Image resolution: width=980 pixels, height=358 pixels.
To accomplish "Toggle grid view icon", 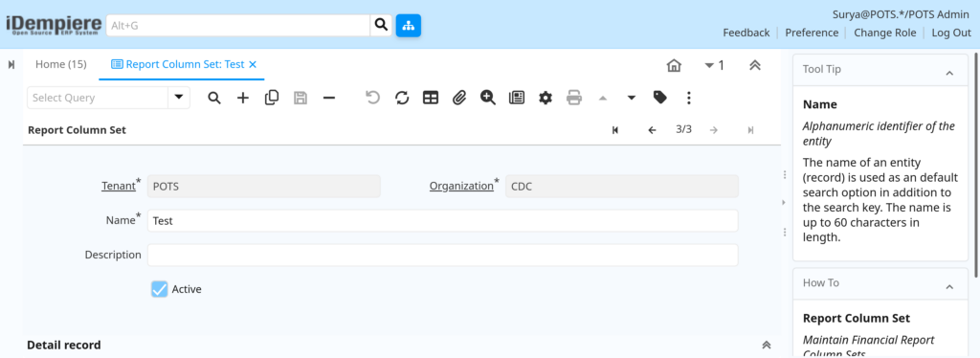I will [431, 98].
